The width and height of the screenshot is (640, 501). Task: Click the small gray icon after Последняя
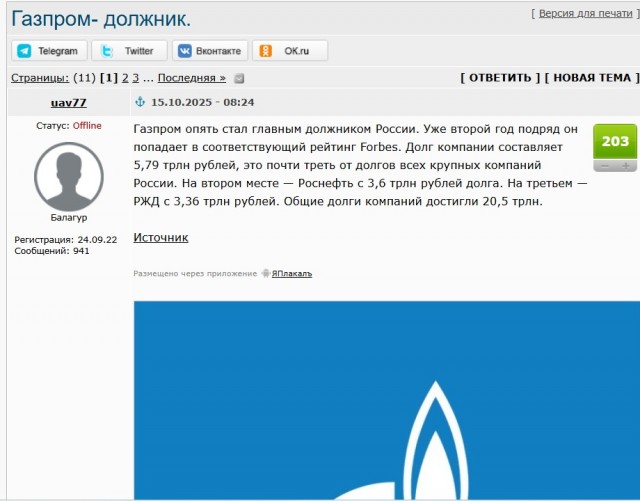click(x=239, y=78)
